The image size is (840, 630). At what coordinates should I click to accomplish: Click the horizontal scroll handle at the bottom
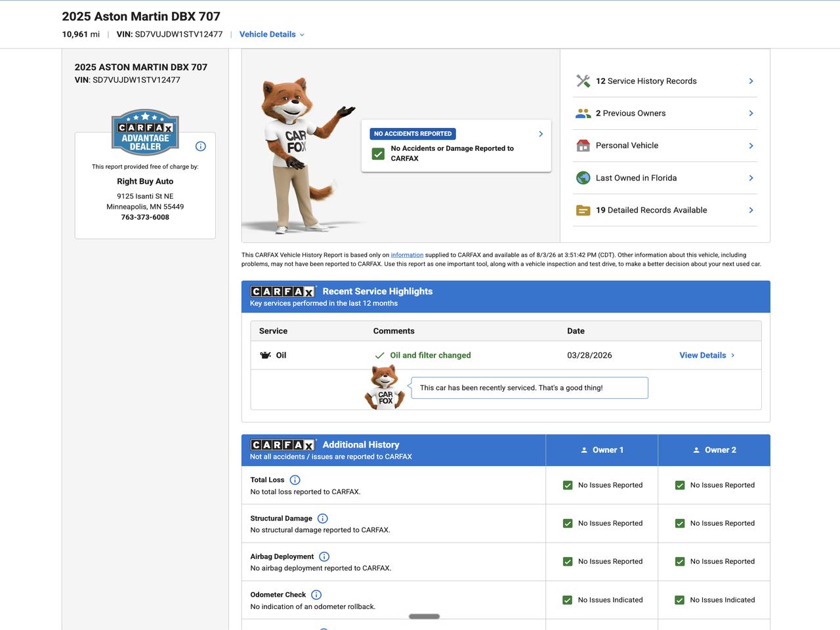(x=424, y=616)
